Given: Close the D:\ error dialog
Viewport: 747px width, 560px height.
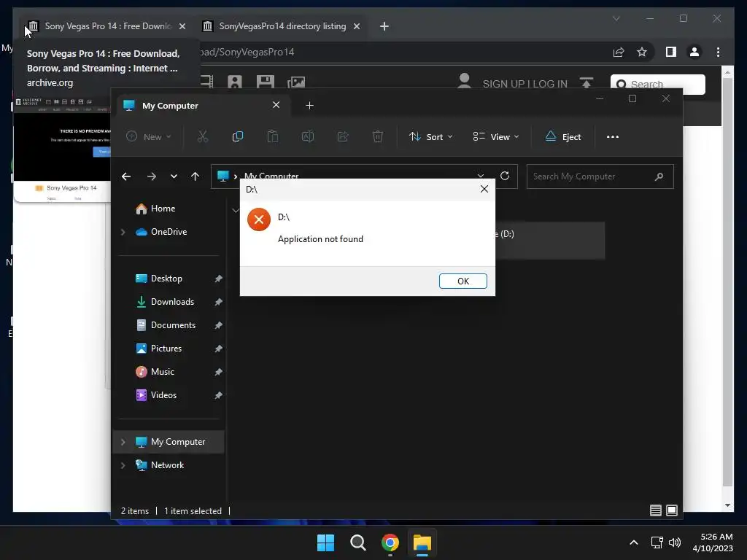Looking at the screenshot, I should click(484, 189).
